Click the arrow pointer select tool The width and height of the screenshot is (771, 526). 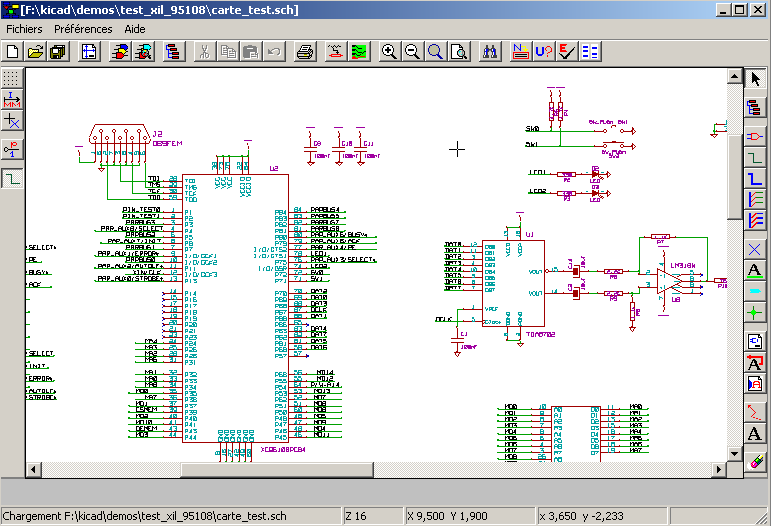[757, 77]
